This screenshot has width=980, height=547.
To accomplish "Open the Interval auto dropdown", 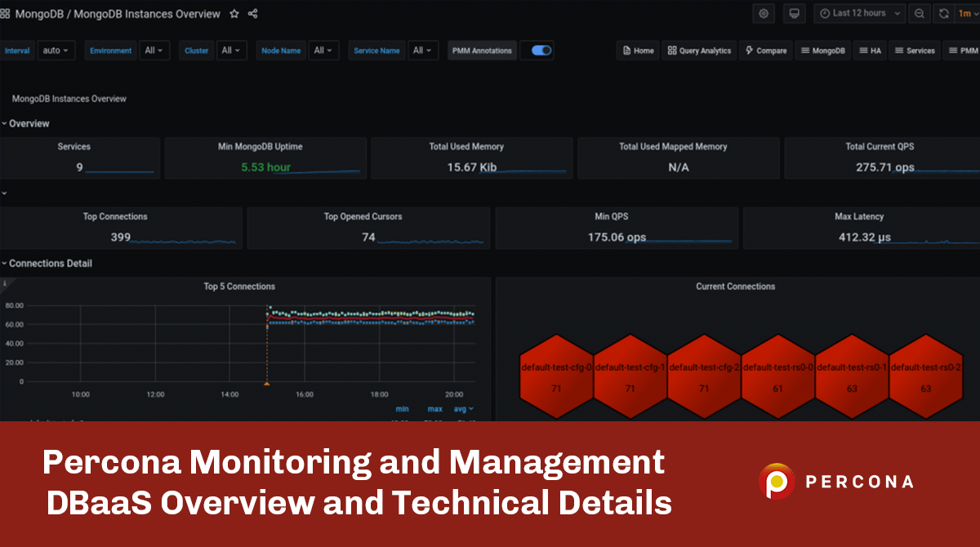I will tap(56, 51).
